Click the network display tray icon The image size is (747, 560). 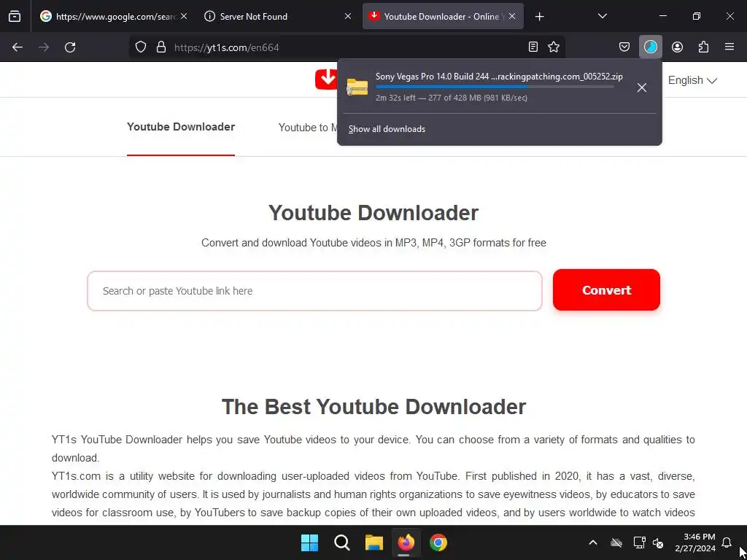(639, 542)
